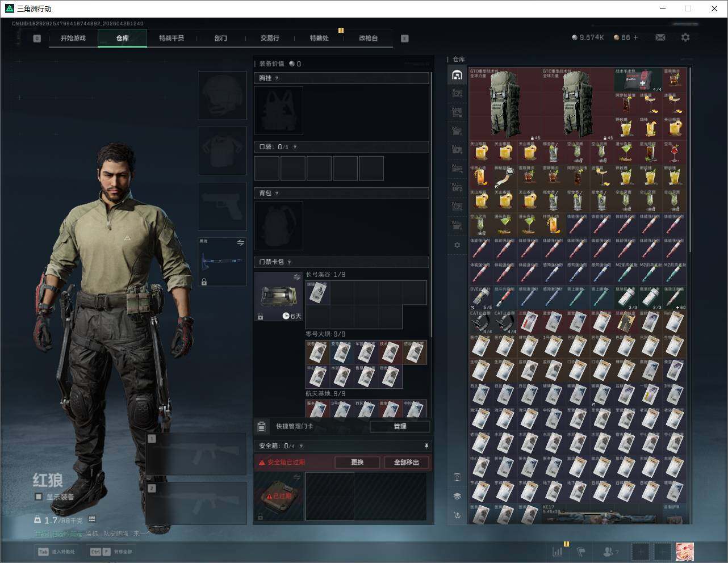Select primary weapon slot 1

tap(196, 454)
